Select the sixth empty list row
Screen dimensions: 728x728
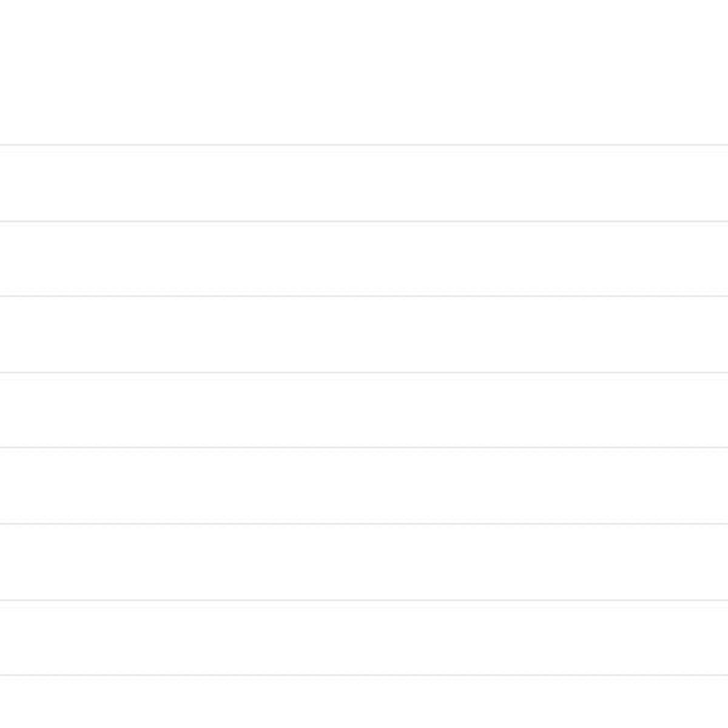(364, 562)
